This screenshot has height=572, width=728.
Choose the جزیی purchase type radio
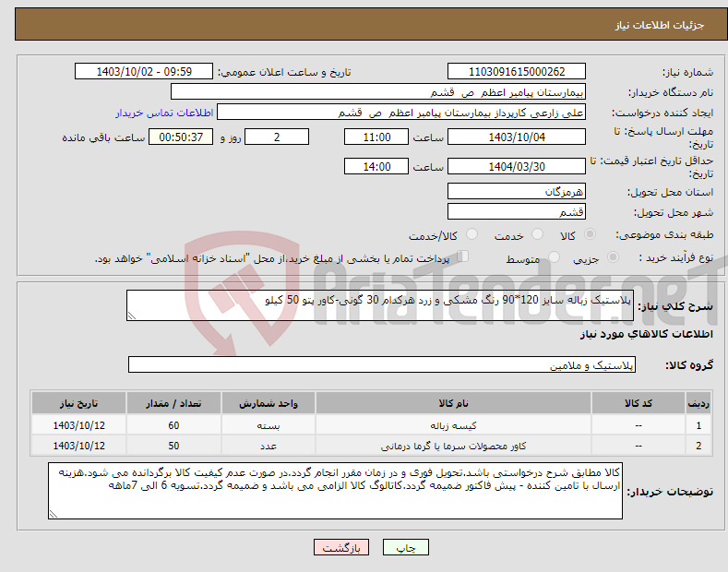click(x=613, y=257)
